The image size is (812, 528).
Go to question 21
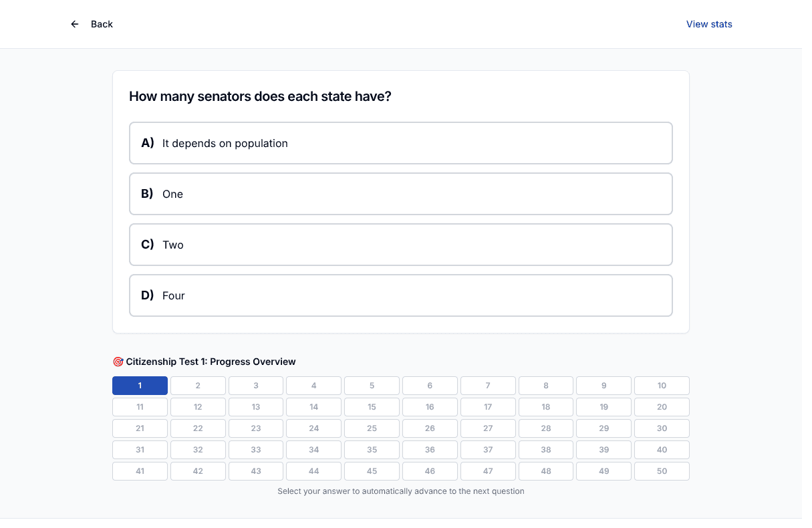pyautogui.click(x=140, y=428)
